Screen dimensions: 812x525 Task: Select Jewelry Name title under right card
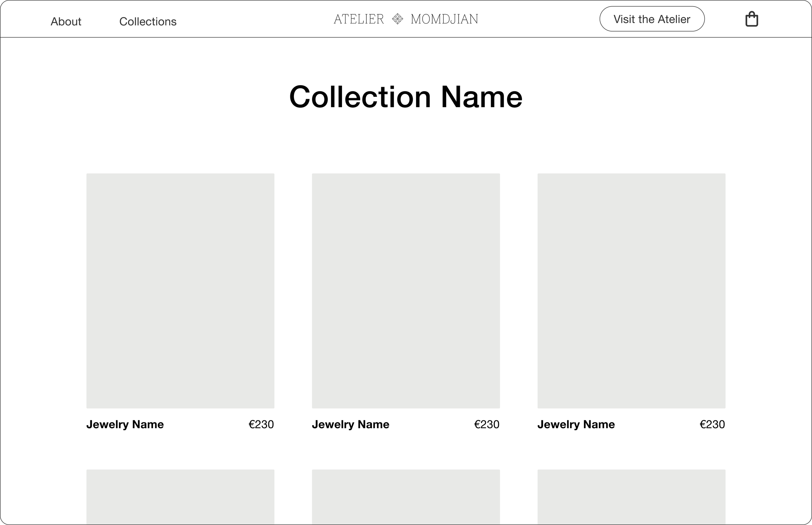576,424
